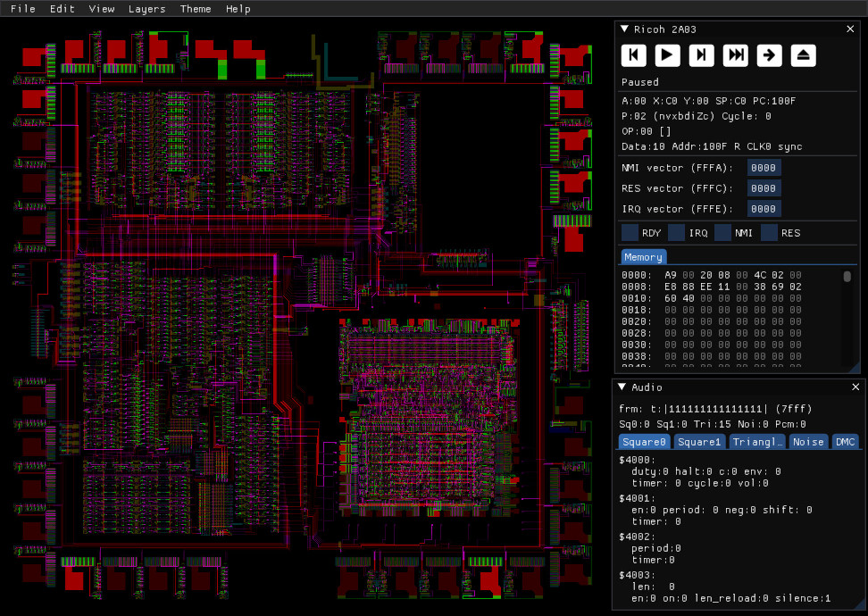The width and height of the screenshot is (868, 616).
Task: Toggle the RES checkbox
Action: click(770, 233)
